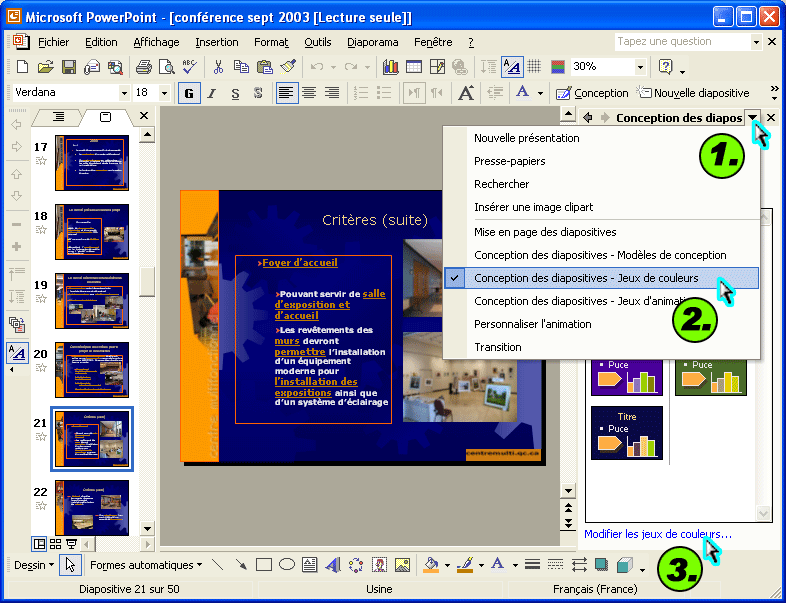This screenshot has height=603, width=786.
Task: Click Nouvelle diapositive button
Action: pos(693,93)
